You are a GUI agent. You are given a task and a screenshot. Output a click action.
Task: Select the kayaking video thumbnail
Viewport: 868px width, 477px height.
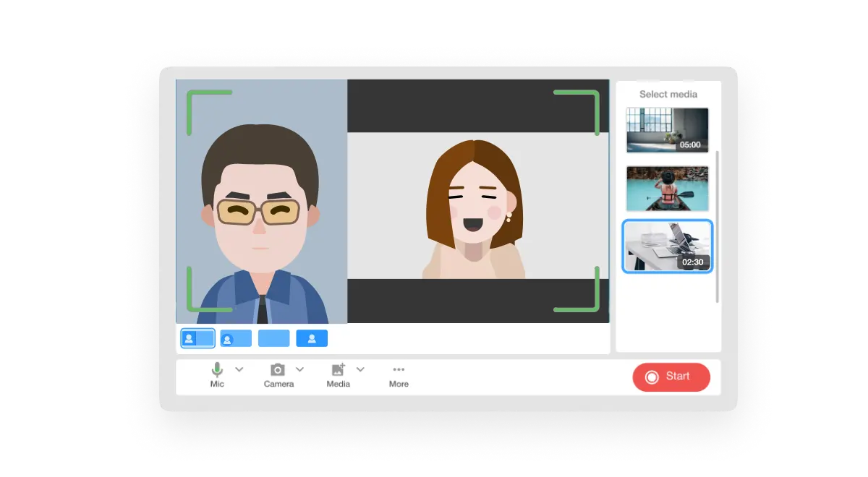[x=667, y=189]
